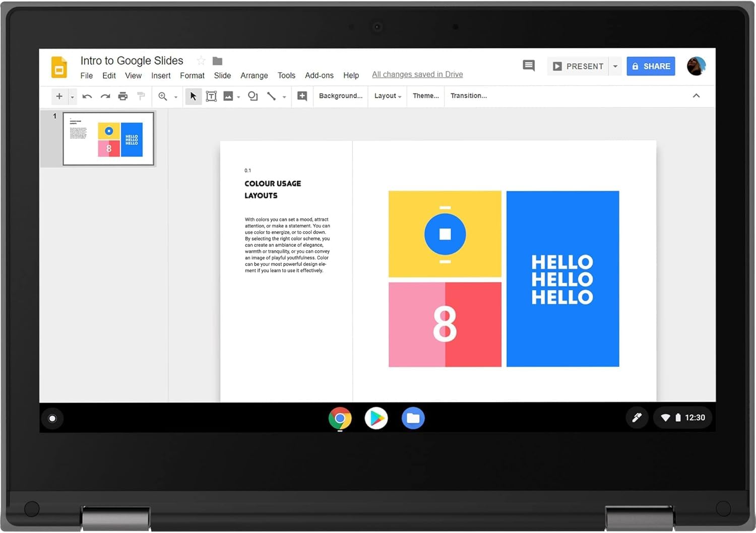
Task: Open comment history speech bubble icon
Action: (528, 65)
